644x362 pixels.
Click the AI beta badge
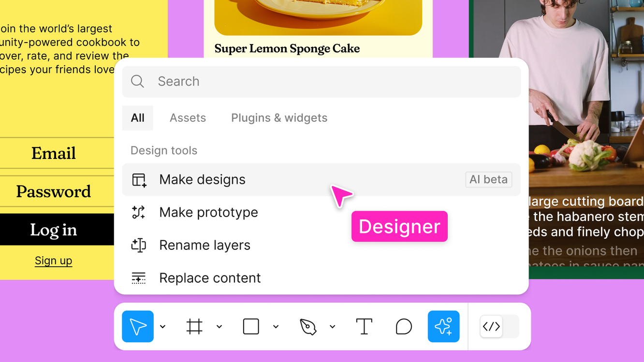click(488, 180)
